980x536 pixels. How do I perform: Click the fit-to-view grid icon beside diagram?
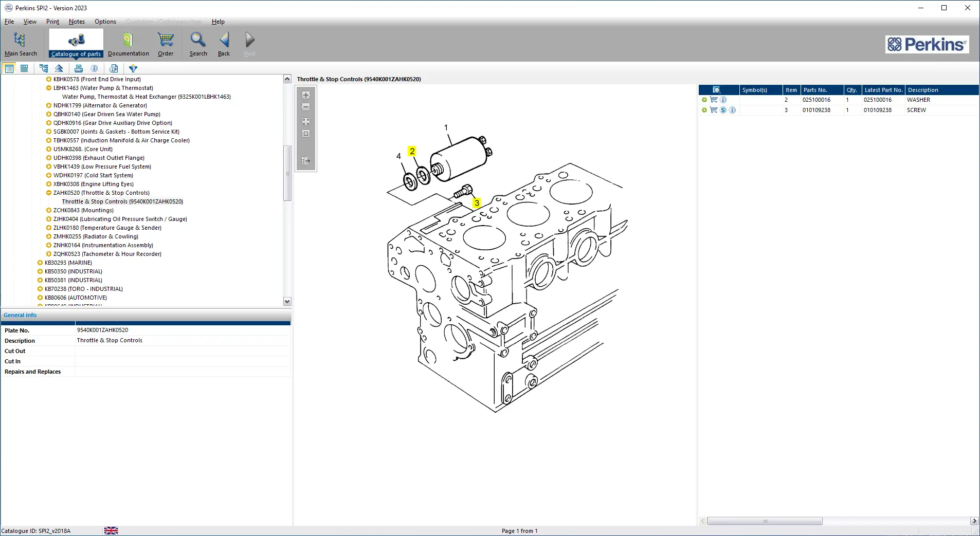pos(306,122)
